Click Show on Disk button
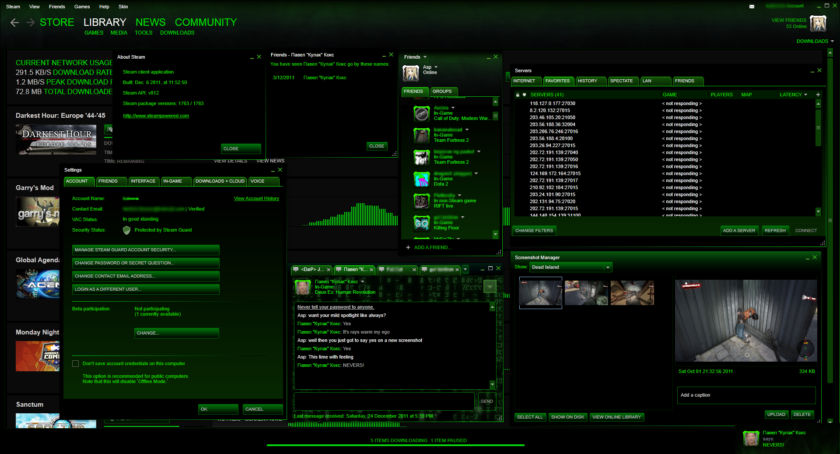The height and width of the screenshot is (454, 840). [568, 417]
